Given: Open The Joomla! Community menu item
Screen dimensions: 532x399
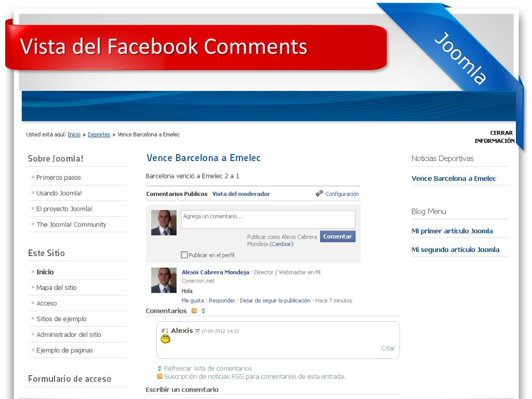Looking at the screenshot, I should 71,224.
